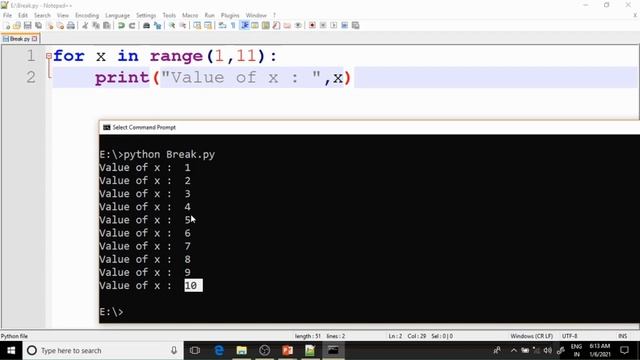Open the Macro menu
640x360 pixels.
[190, 15]
